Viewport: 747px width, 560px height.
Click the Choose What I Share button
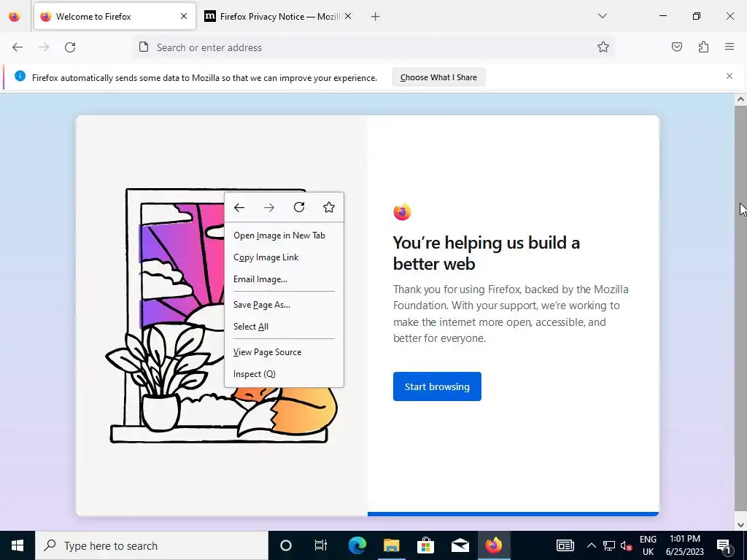point(438,77)
